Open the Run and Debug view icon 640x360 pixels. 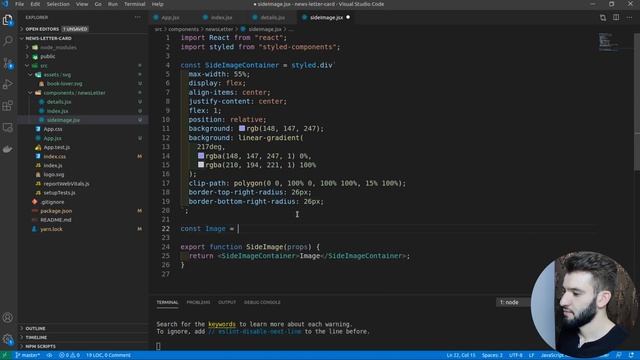pos(8,84)
